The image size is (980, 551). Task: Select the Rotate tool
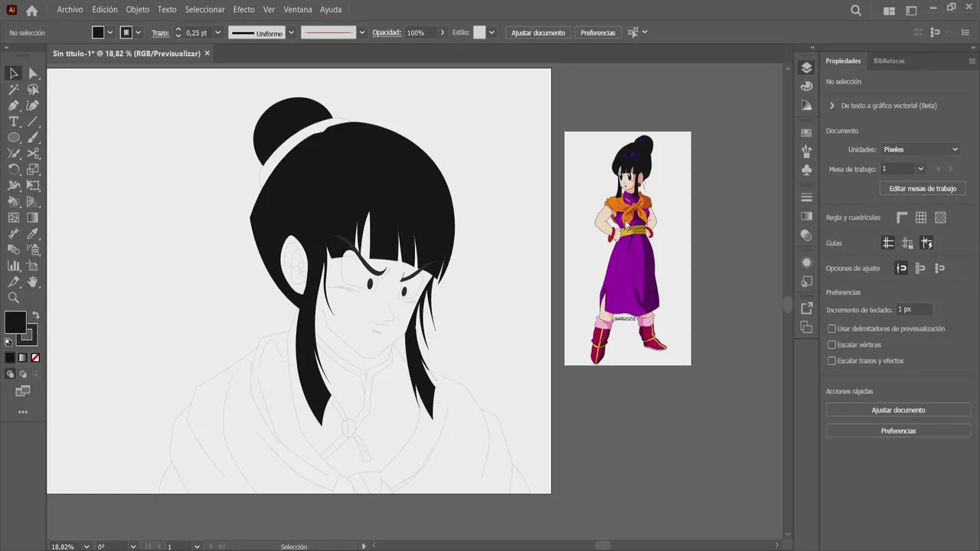[x=14, y=170]
